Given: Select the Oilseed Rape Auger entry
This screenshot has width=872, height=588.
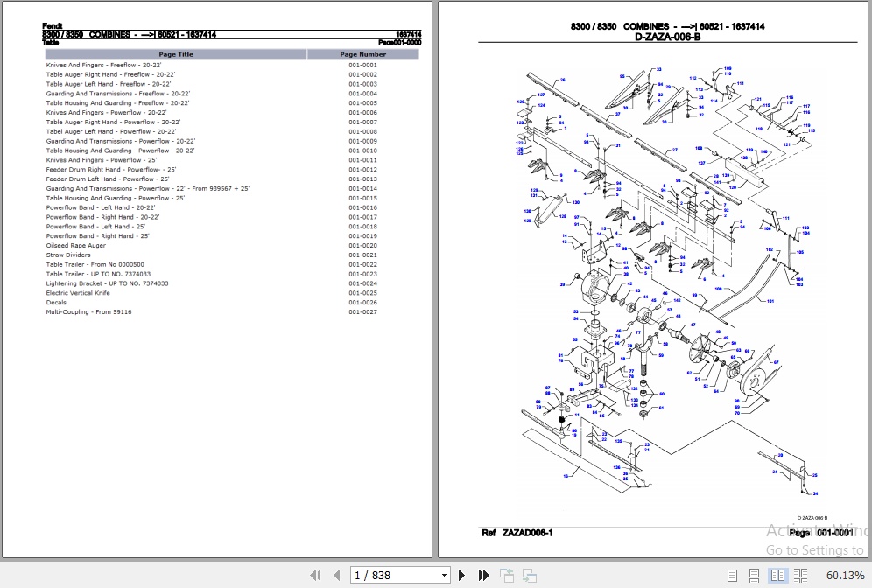Looking at the screenshot, I should point(77,245).
